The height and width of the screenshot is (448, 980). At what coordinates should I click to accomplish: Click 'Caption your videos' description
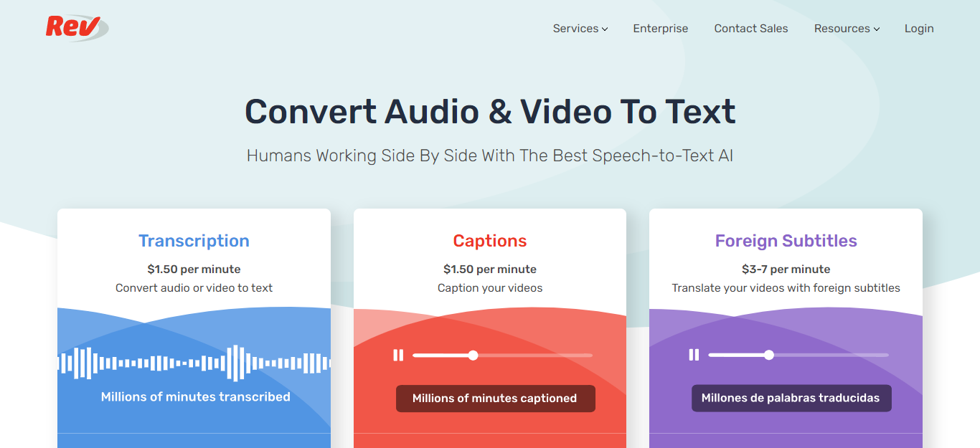point(490,288)
